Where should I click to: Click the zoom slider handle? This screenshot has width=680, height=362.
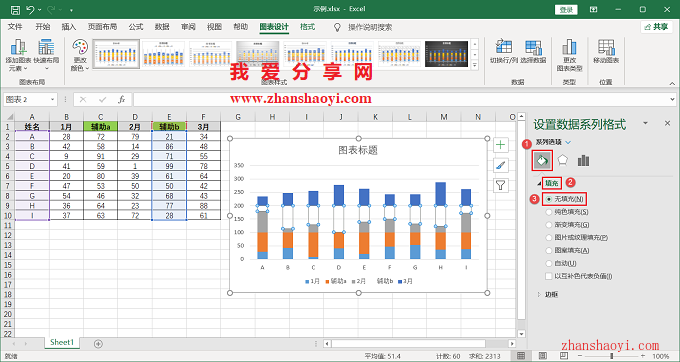(x=611, y=356)
